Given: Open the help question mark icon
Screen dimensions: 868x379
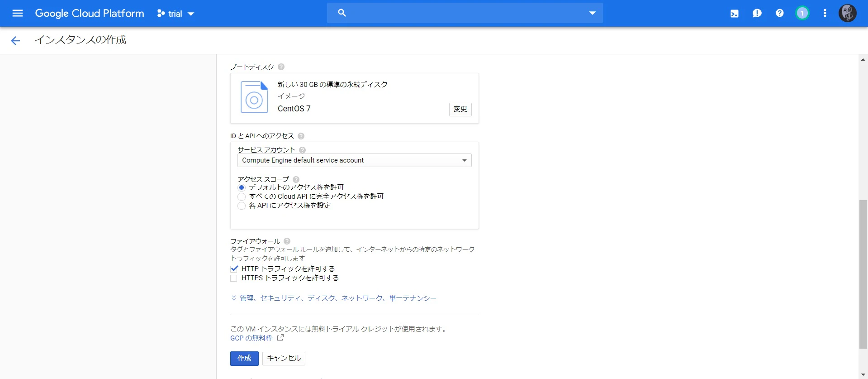Looking at the screenshot, I should point(780,13).
